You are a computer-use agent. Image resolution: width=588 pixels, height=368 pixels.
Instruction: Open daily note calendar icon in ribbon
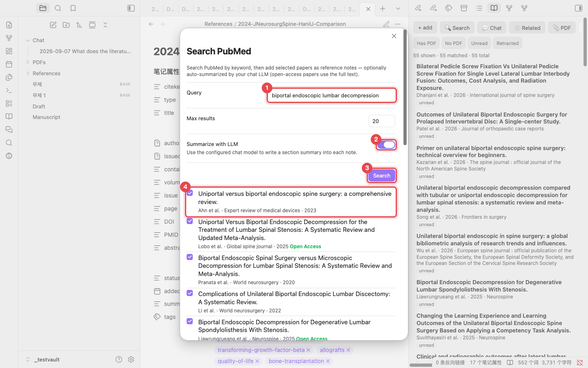pos(9,64)
